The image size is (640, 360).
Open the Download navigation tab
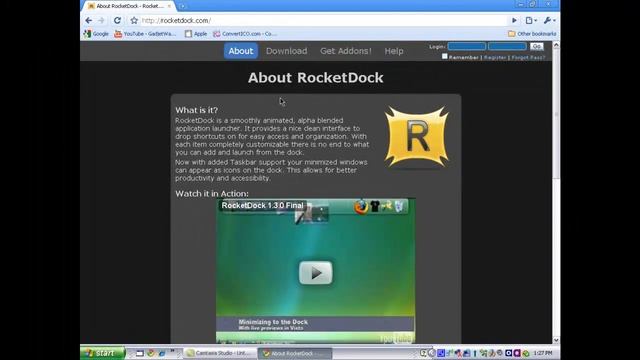pyautogui.click(x=287, y=51)
